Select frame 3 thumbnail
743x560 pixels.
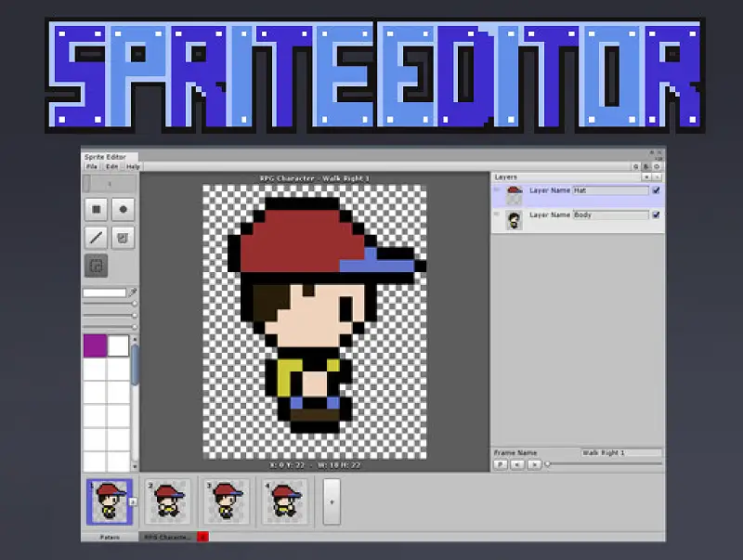pos(227,501)
